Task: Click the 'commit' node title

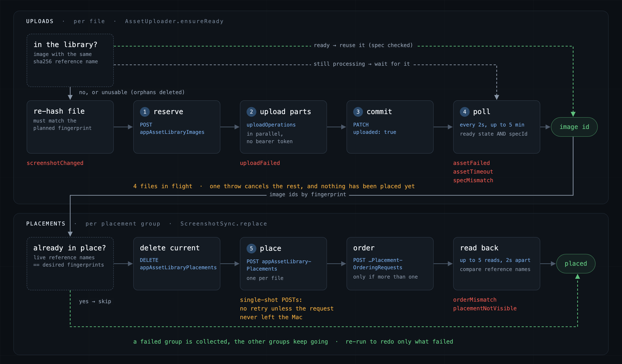Action: coord(379,112)
